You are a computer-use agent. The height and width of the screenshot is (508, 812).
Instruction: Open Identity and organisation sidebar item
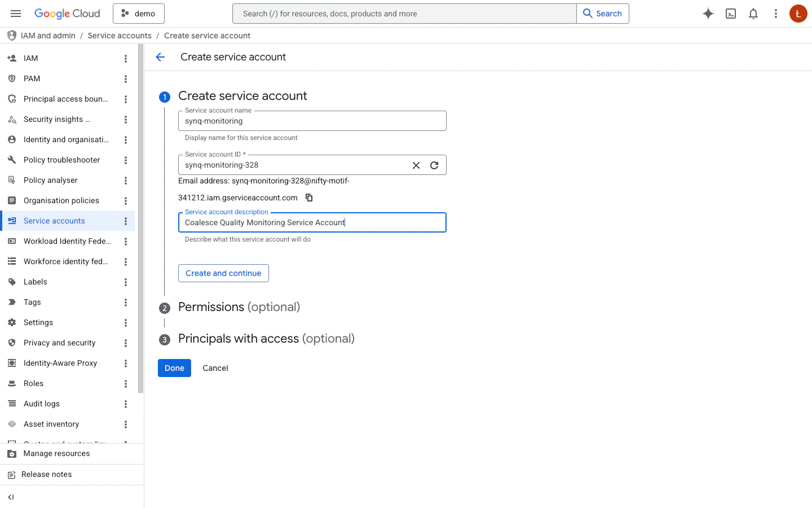(x=68, y=139)
